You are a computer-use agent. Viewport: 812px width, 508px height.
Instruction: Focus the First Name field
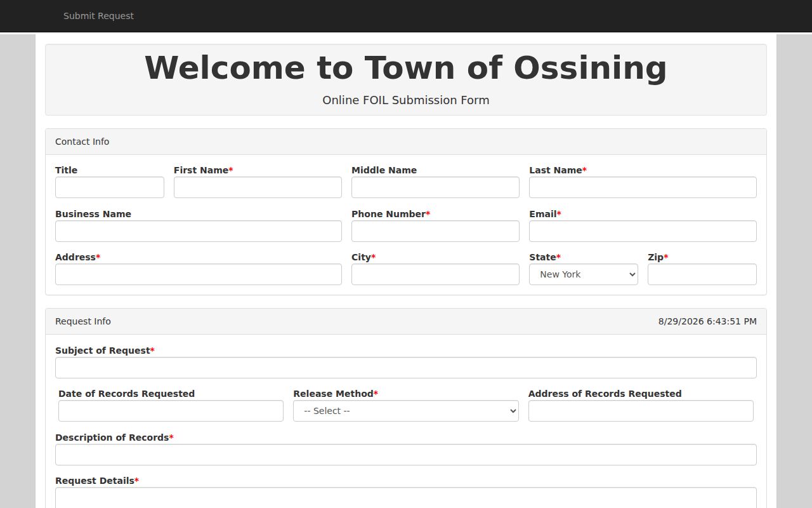258,187
